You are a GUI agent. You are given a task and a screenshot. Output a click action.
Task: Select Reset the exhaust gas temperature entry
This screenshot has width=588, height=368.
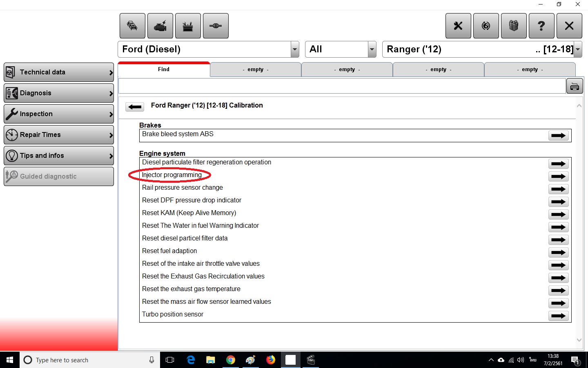[191, 289]
